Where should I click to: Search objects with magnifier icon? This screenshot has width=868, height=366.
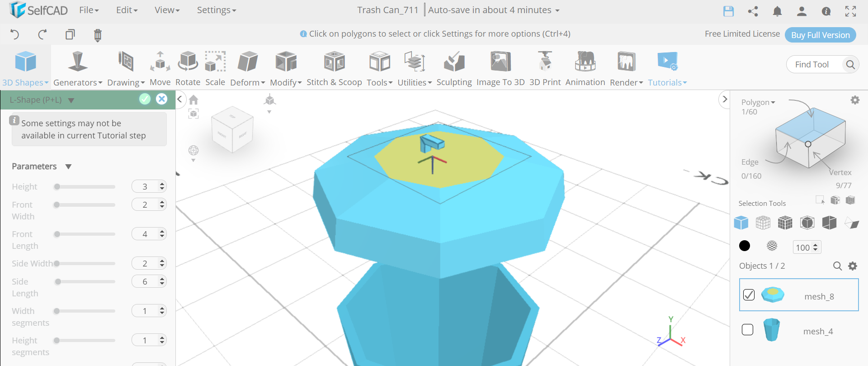coord(837,266)
